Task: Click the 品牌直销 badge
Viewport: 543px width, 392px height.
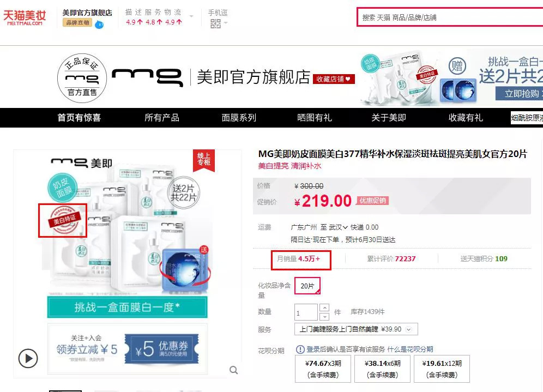Action: [x=77, y=22]
